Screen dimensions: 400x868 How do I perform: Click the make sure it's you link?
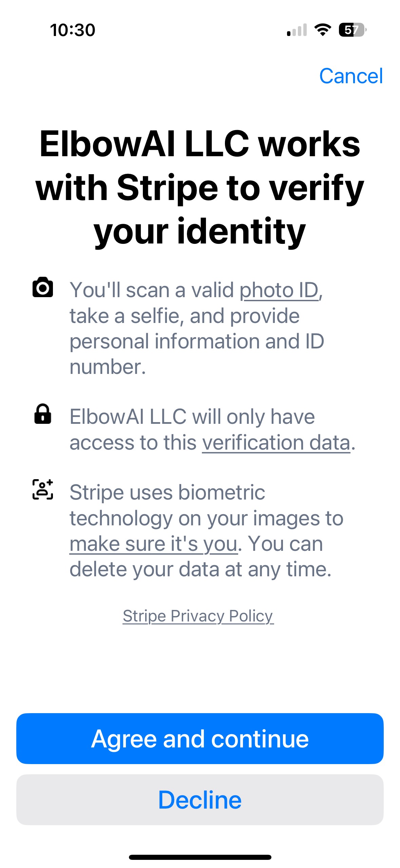click(152, 543)
